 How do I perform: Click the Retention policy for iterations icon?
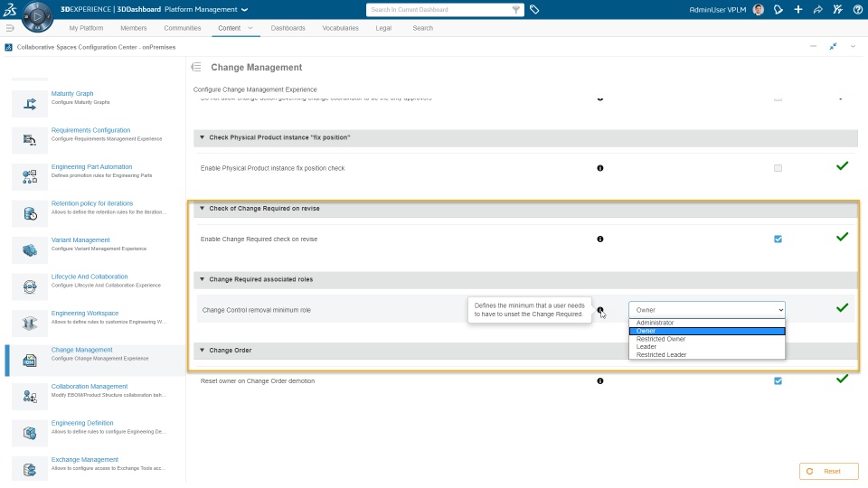pos(30,213)
